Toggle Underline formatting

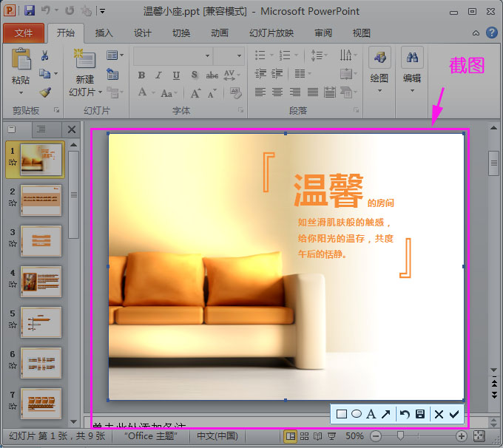click(176, 75)
